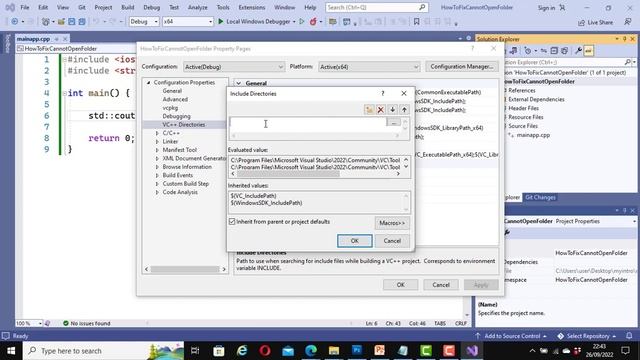Start Local Windows Debugger with the green play icon

pos(221,21)
